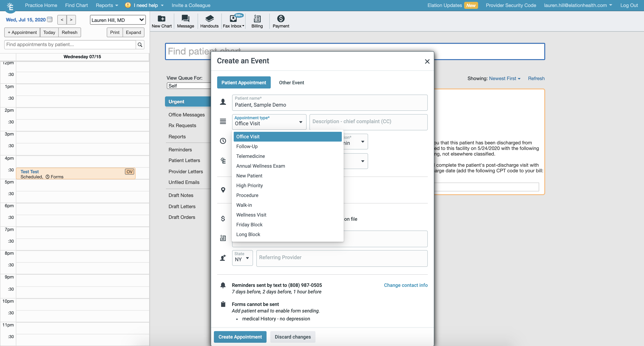Open the Reports menu in top bar
This screenshot has height=346, width=644.
point(107,5)
